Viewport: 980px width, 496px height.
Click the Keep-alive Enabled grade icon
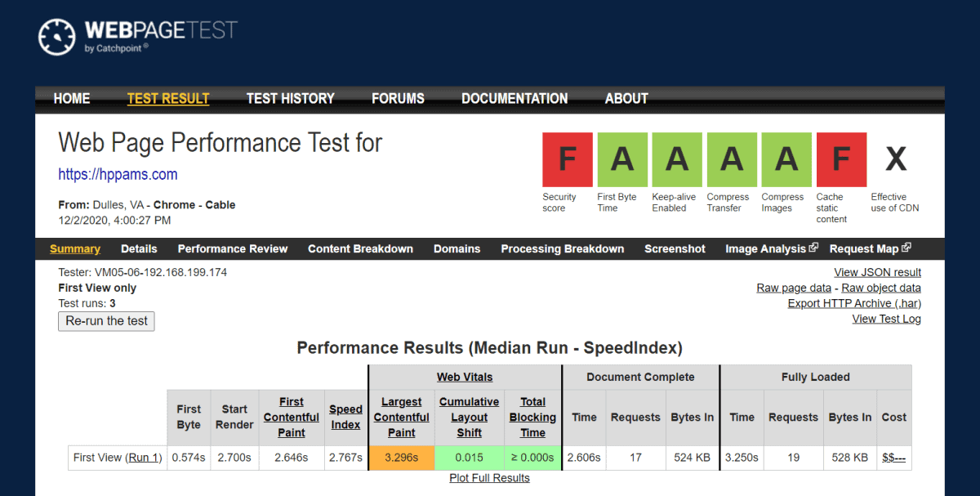tap(676, 159)
